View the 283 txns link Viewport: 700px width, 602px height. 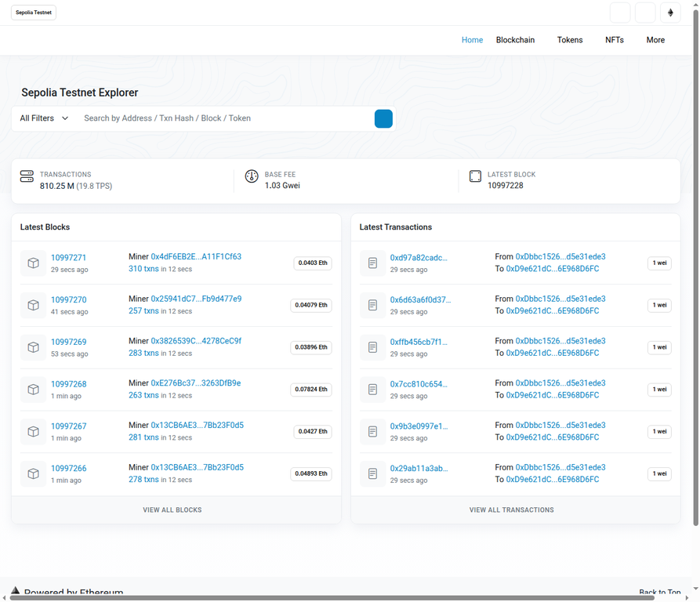pos(143,353)
